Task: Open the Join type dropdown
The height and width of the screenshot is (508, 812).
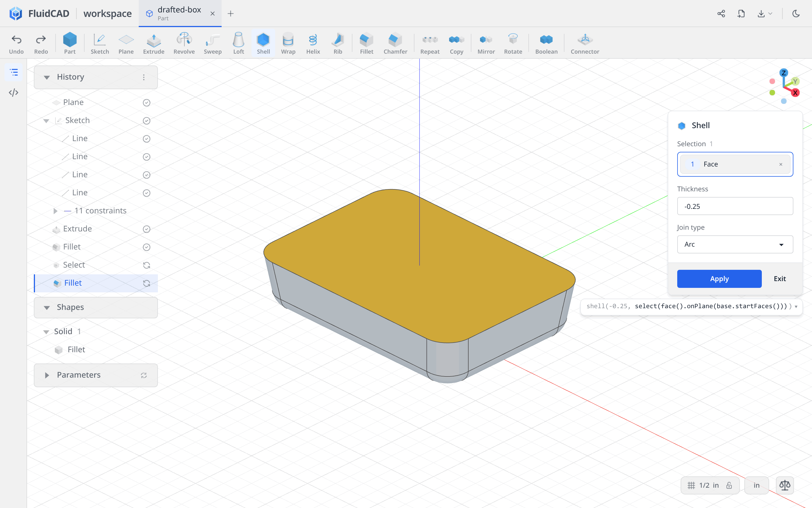Action: point(735,244)
